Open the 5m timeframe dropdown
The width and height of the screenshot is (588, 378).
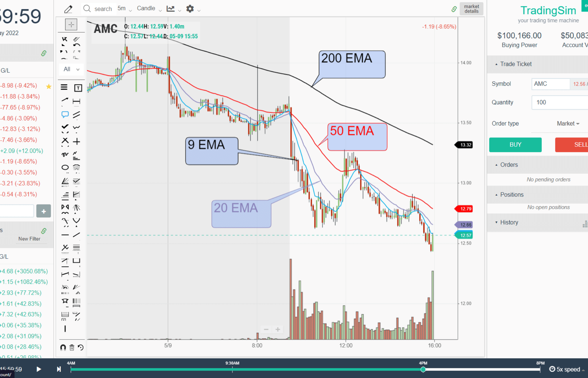[x=124, y=9]
